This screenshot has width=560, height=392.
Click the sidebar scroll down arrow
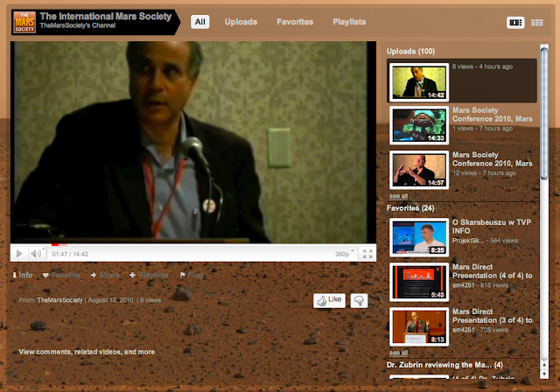click(x=544, y=374)
